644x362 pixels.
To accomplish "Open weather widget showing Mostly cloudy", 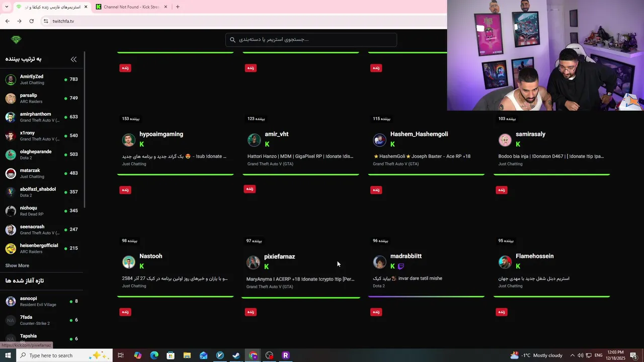I will [x=536, y=355].
